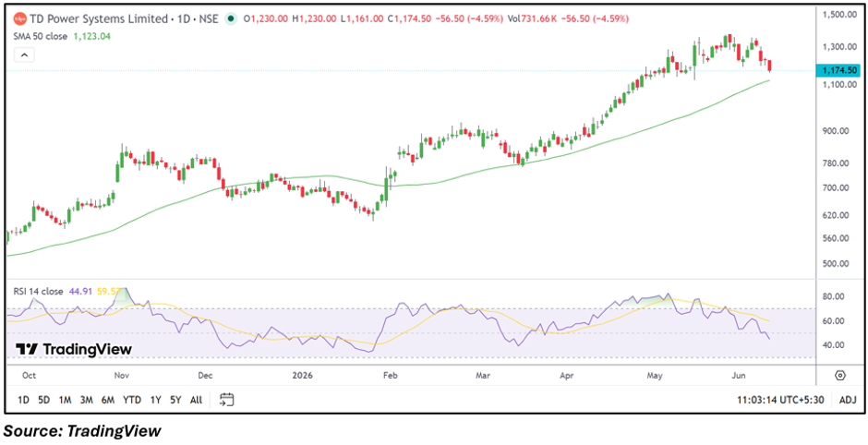Click the SMA value 1,123.04

(92, 37)
